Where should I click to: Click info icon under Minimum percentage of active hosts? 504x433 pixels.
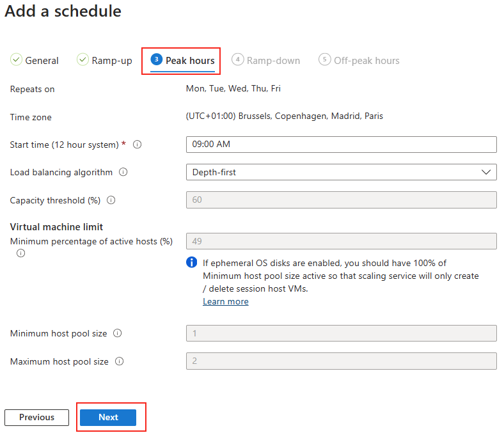(20, 253)
